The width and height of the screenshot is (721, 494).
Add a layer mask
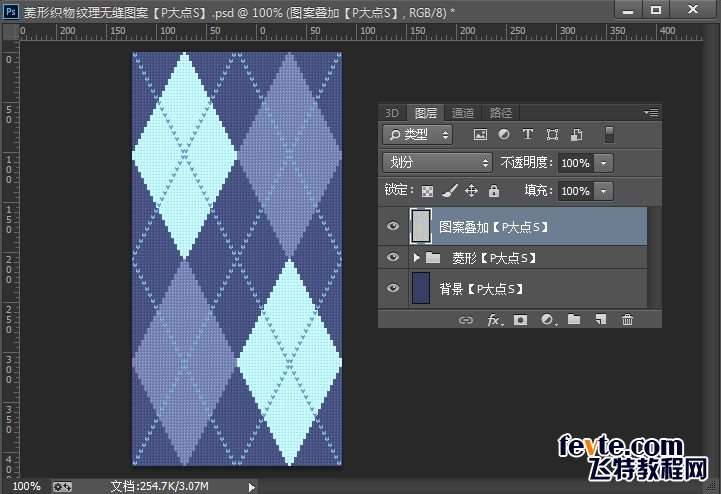click(x=521, y=320)
